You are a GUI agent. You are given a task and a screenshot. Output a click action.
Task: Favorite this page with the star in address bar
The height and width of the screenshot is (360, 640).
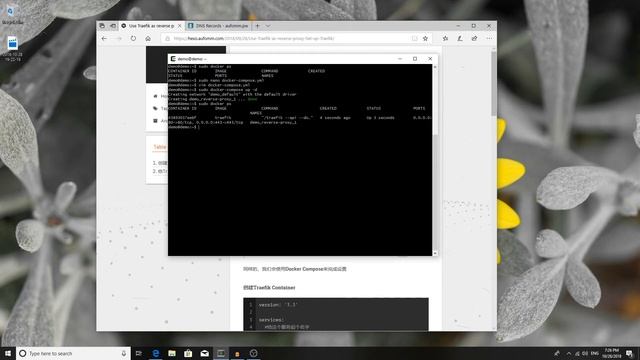(x=425, y=38)
